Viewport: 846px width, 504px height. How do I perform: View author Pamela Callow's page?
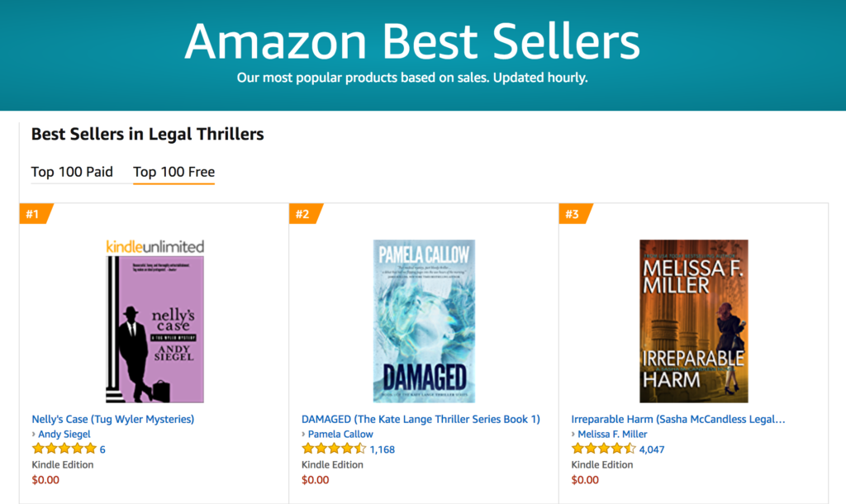coord(340,434)
